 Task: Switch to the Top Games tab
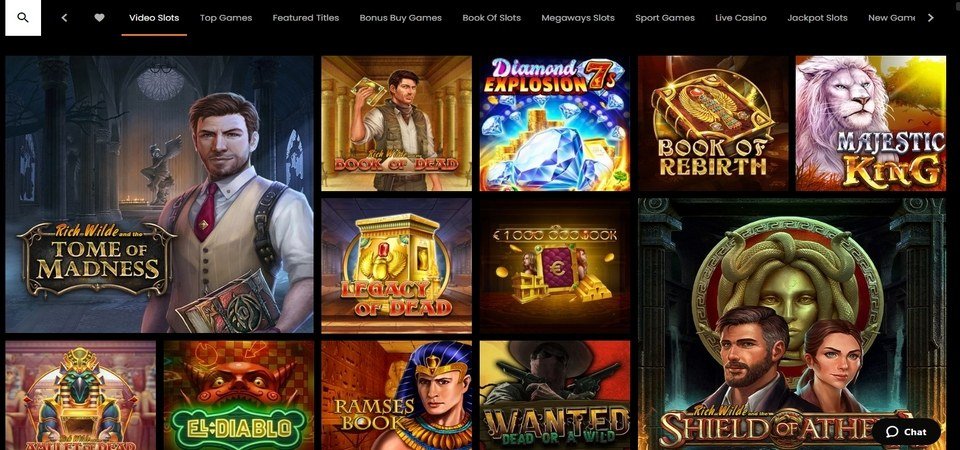226,18
